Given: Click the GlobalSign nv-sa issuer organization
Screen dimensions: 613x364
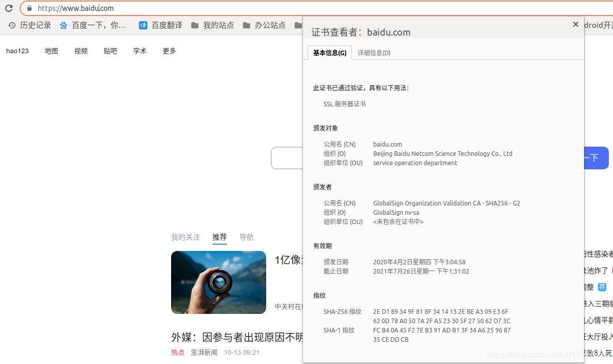Looking at the screenshot, I should pos(396,213).
